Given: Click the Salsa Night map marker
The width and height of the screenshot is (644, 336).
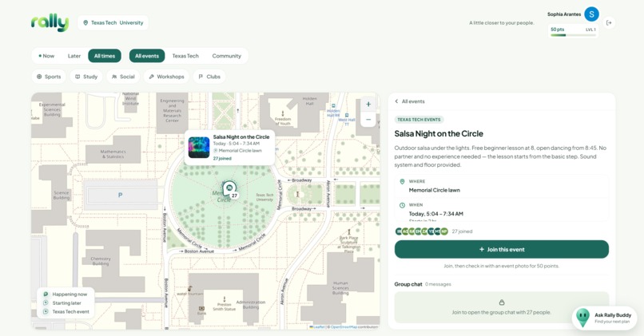Looking at the screenshot, I should tap(229, 189).
